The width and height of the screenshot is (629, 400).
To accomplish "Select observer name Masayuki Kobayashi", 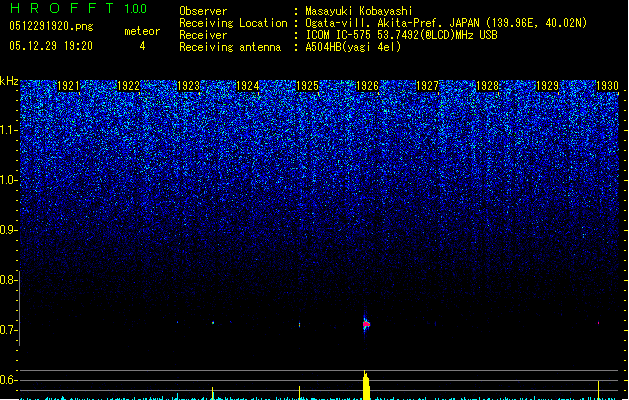I will pyautogui.click(x=359, y=11).
